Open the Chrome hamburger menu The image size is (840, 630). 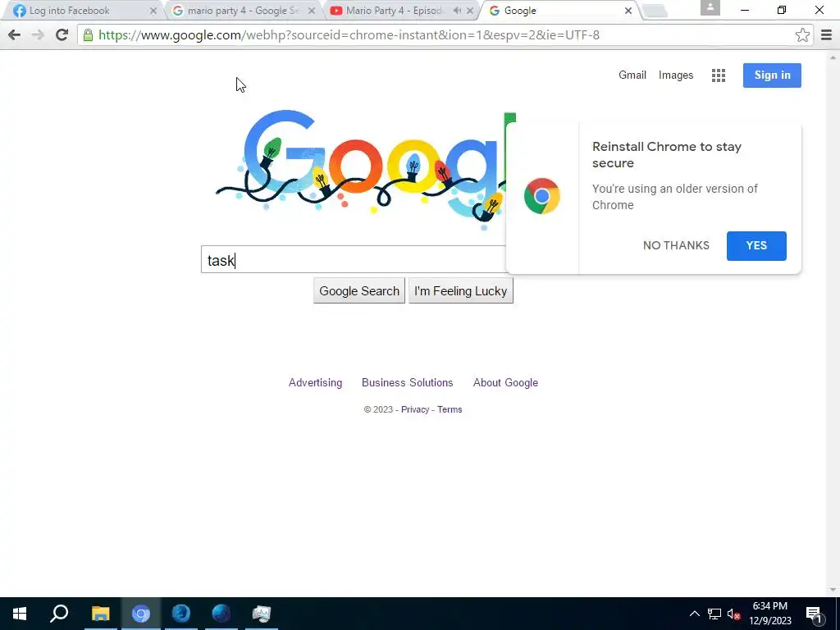(826, 35)
